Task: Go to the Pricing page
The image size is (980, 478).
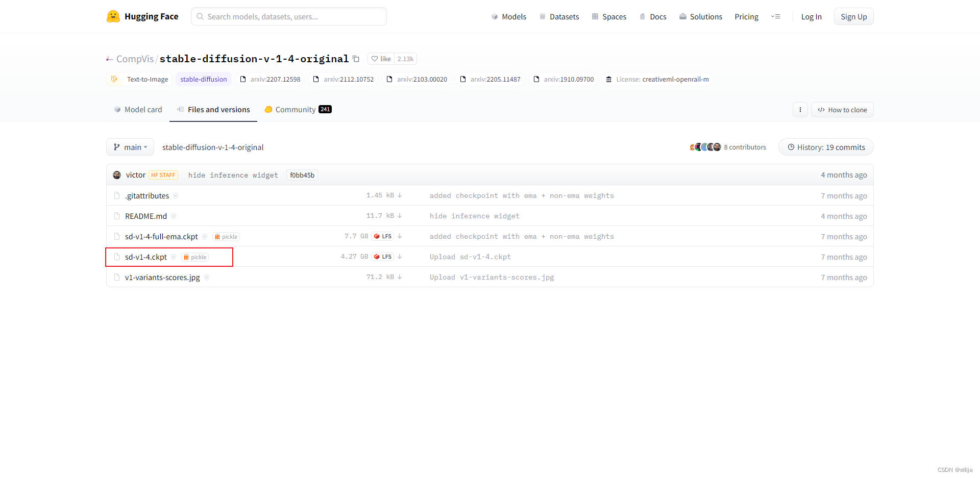Action: click(x=746, y=17)
